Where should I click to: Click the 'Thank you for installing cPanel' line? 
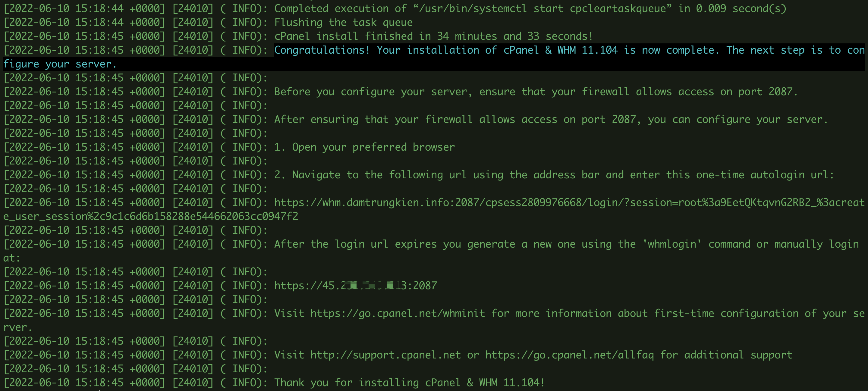[x=409, y=383]
